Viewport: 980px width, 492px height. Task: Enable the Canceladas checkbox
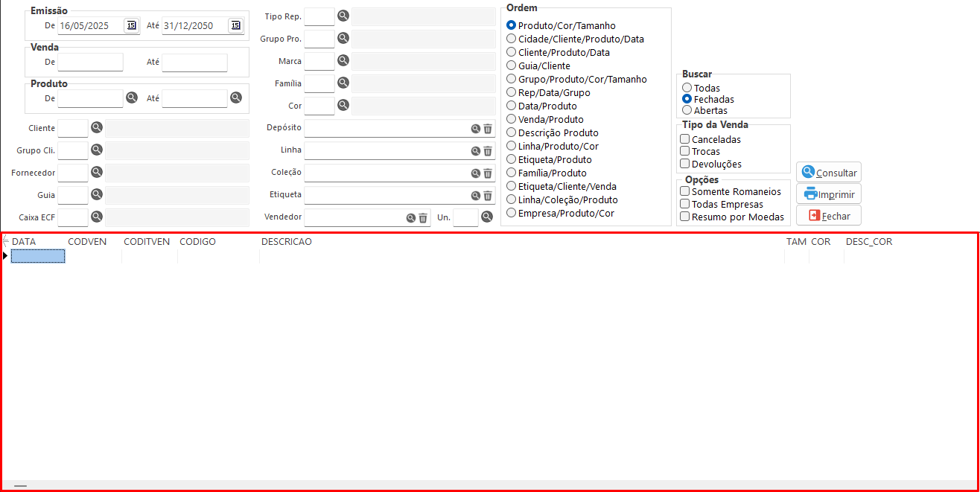685,139
